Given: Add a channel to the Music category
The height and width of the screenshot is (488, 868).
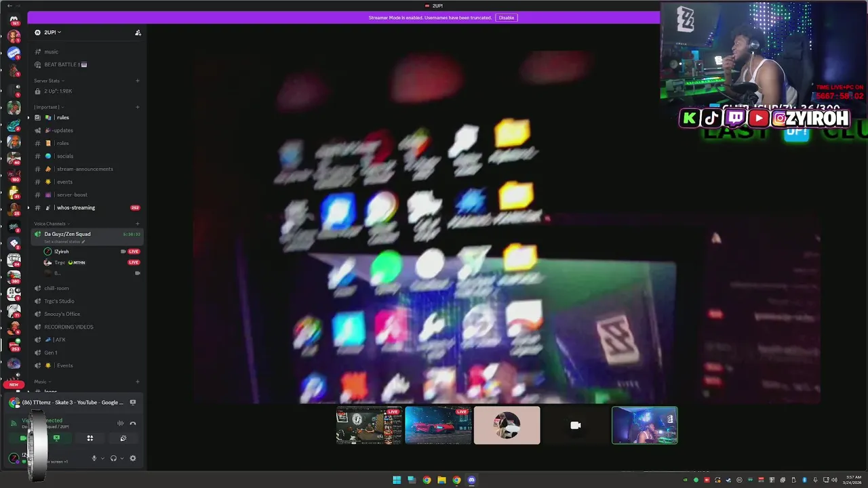Looking at the screenshot, I should [x=138, y=382].
